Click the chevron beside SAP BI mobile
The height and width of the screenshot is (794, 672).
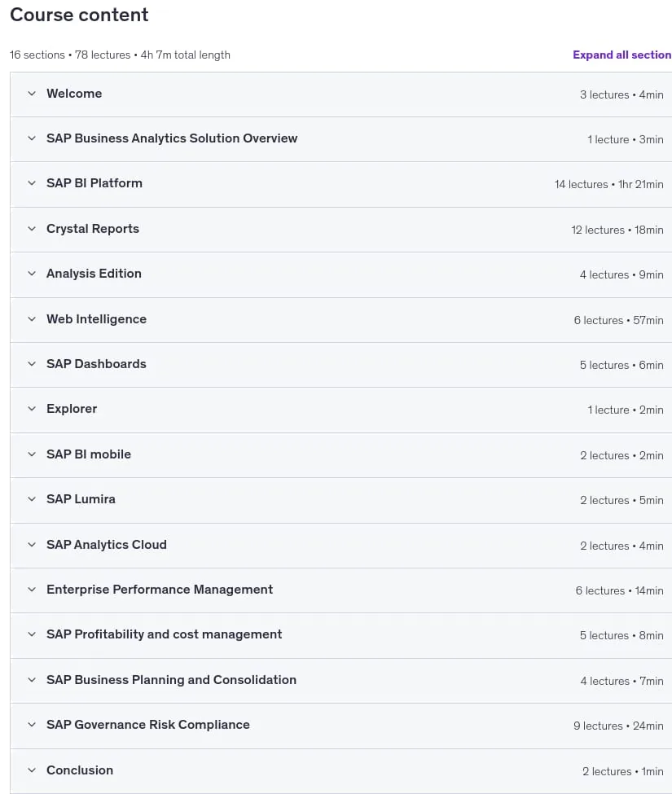(x=32, y=454)
